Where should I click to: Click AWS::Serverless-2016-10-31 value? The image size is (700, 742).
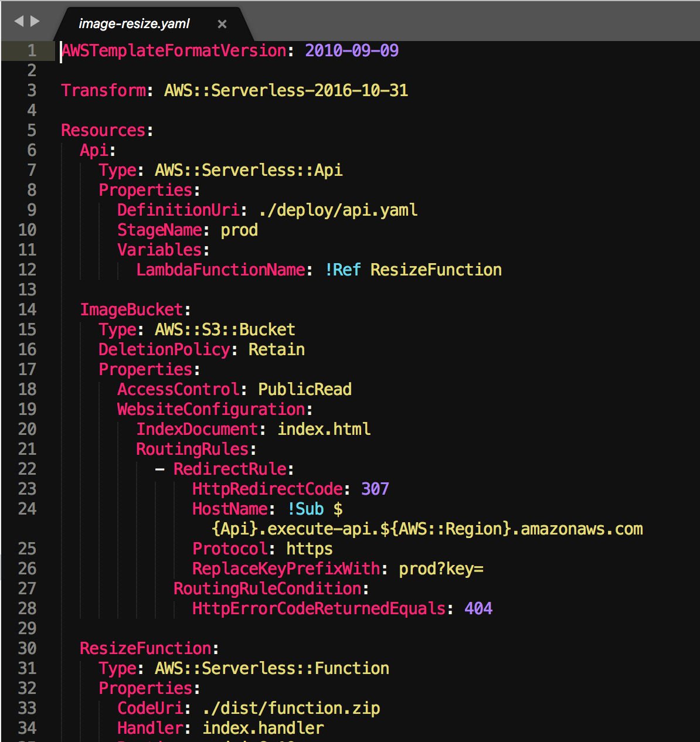click(286, 90)
